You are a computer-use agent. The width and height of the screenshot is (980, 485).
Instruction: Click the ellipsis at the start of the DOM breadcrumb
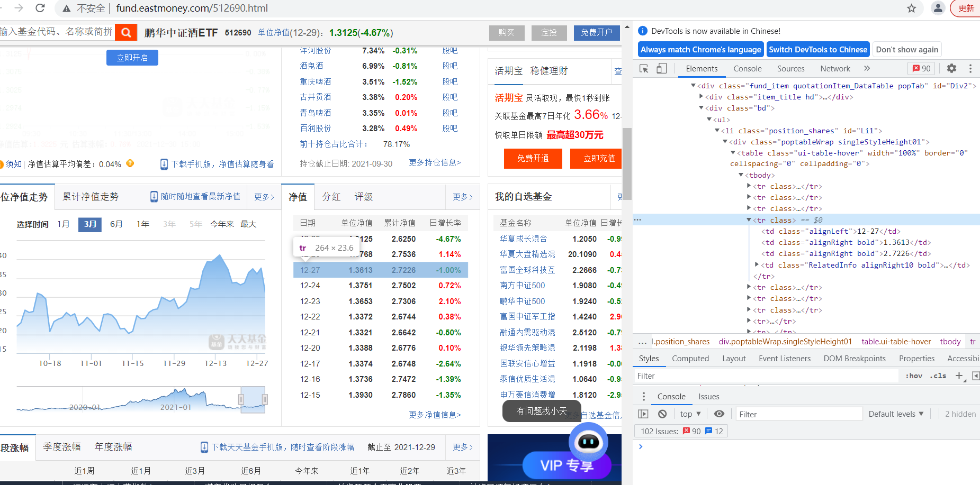click(642, 342)
